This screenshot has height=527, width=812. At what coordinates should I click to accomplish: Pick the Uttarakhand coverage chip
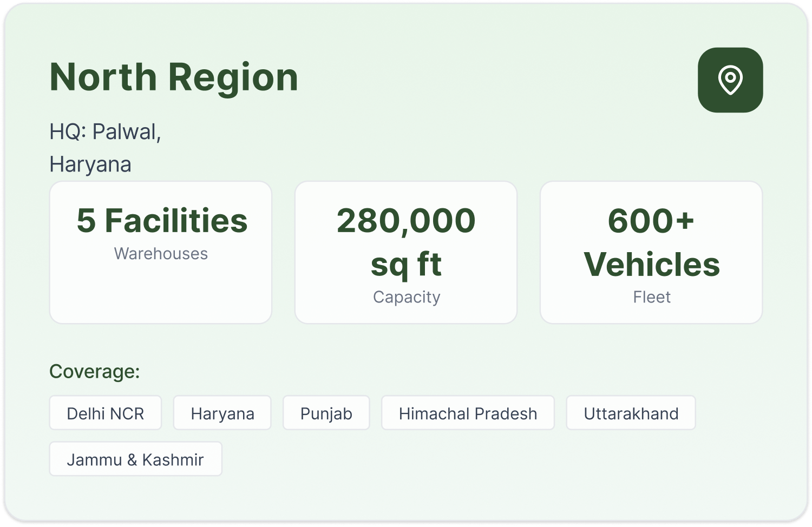click(x=631, y=413)
